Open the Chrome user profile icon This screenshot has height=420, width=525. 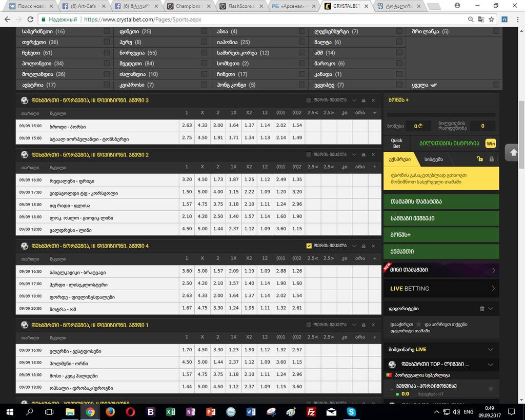click(457, 5)
